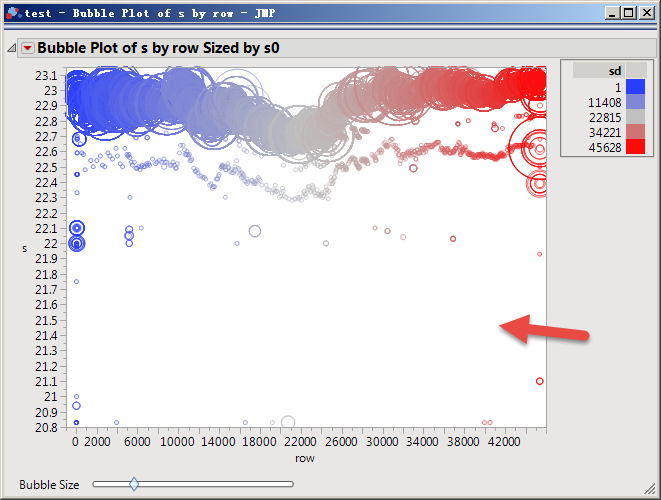Click the legend value 45628
Screen dimensions: 661x500
pos(605,148)
